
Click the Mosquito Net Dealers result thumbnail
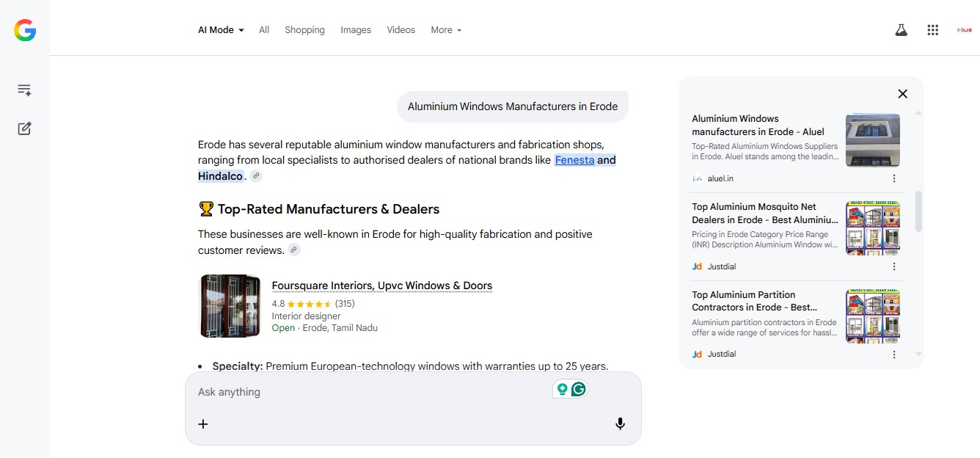point(873,228)
